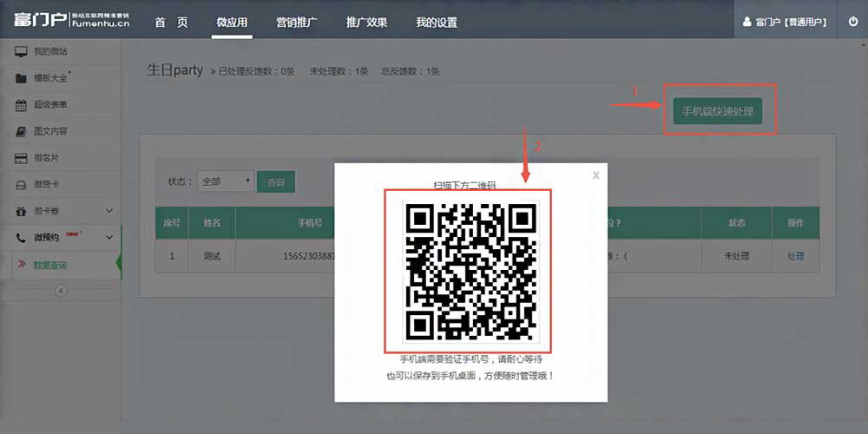This screenshot has width=868, height=434.
Task: Open 模板大全 in the sidebar
Action: click(x=51, y=79)
